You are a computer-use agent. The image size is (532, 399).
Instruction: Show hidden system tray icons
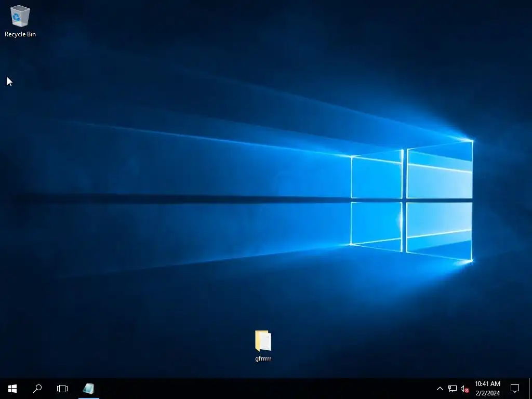pos(440,389)
